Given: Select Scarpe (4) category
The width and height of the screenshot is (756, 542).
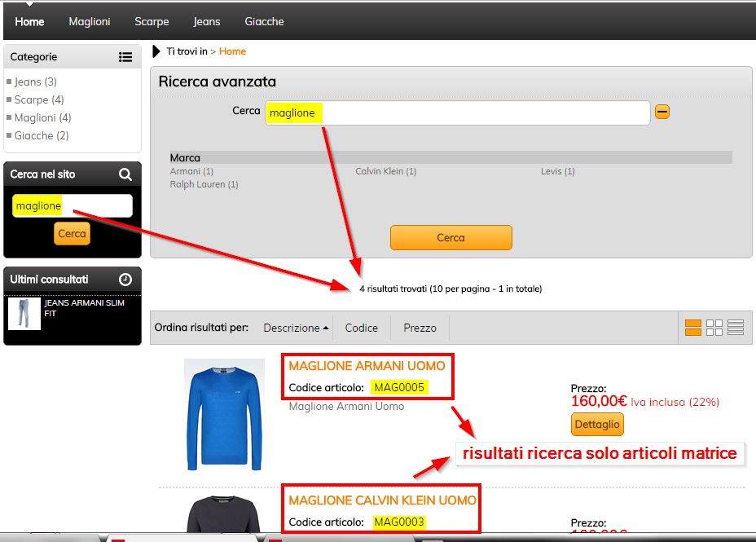Looking at the screenshot, I should point(39,99).
